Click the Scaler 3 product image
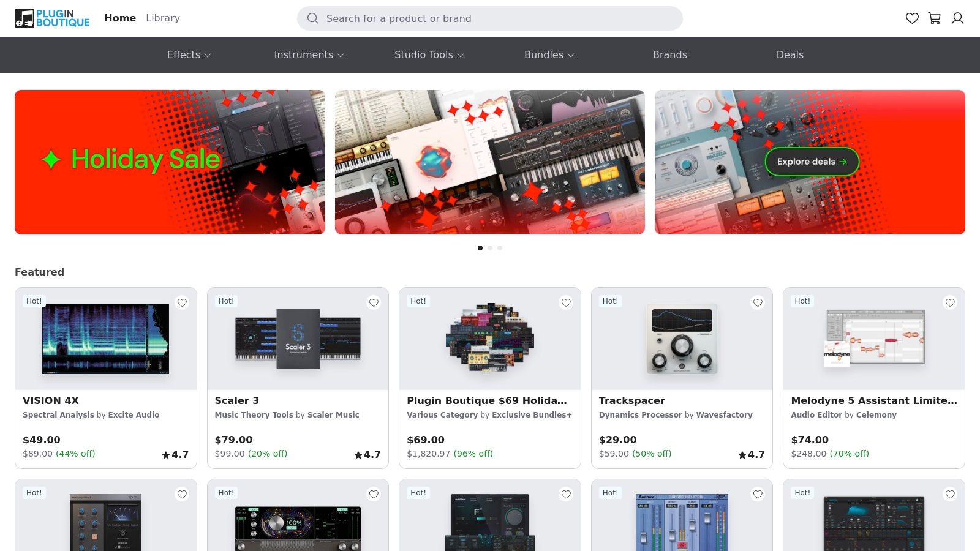Viewport: 980px width, 551px height. 298,339
